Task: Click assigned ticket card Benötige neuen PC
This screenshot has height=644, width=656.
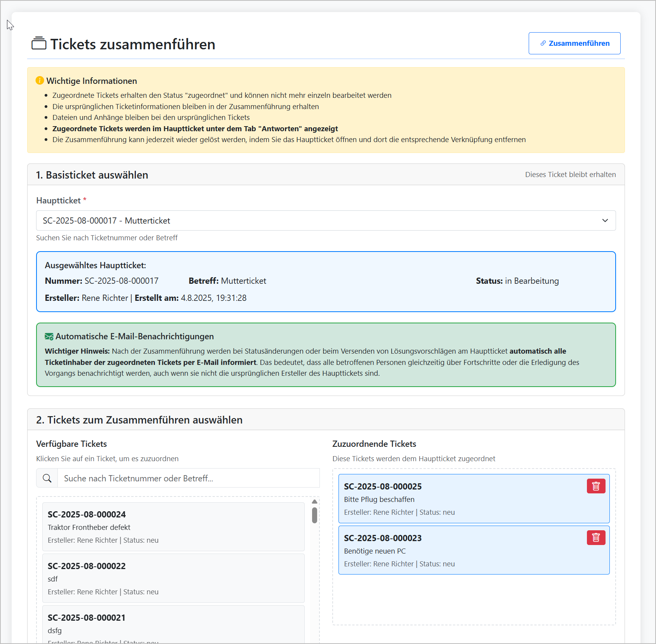Action: 458,550
